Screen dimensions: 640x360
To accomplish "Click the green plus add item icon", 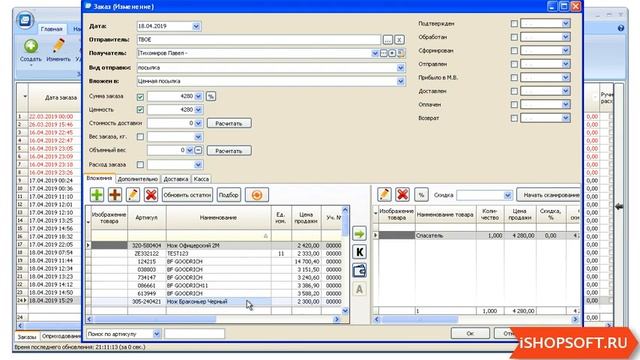I will 97,195.
